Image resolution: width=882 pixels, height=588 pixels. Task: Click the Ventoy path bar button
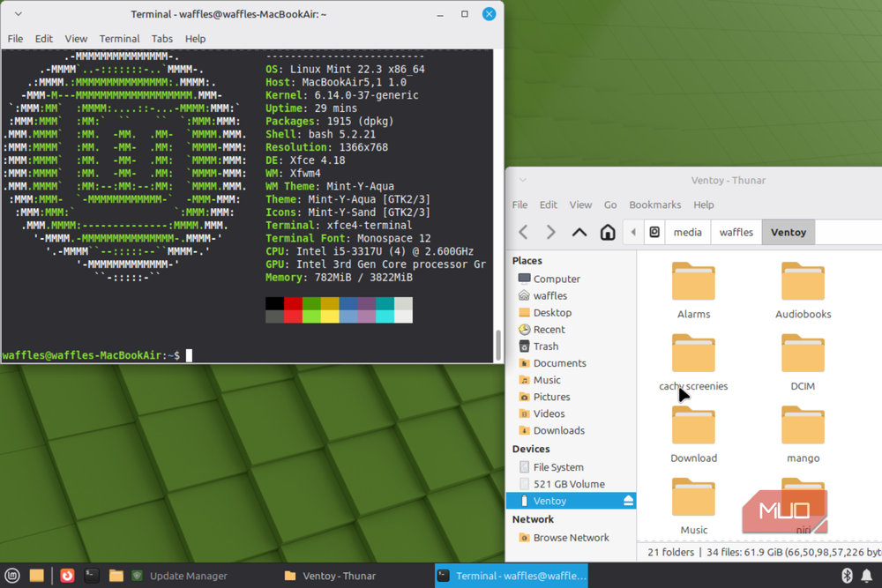[x=788, y=232]
